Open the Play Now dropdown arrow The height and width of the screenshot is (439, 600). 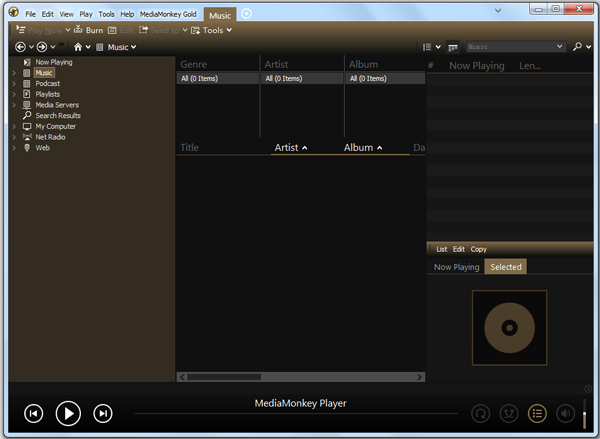(x=68, y=30)
